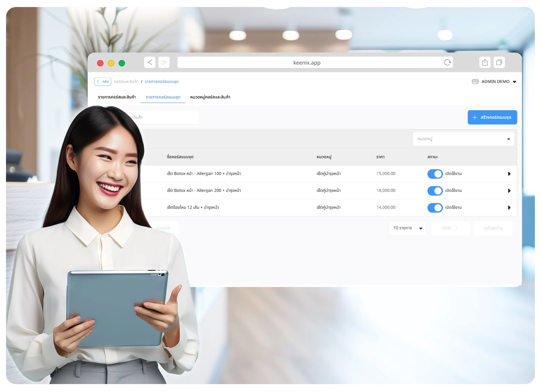Click arrow on Allergan 200 row
This screenshot has width=542, height=392.
coord(509,191)
